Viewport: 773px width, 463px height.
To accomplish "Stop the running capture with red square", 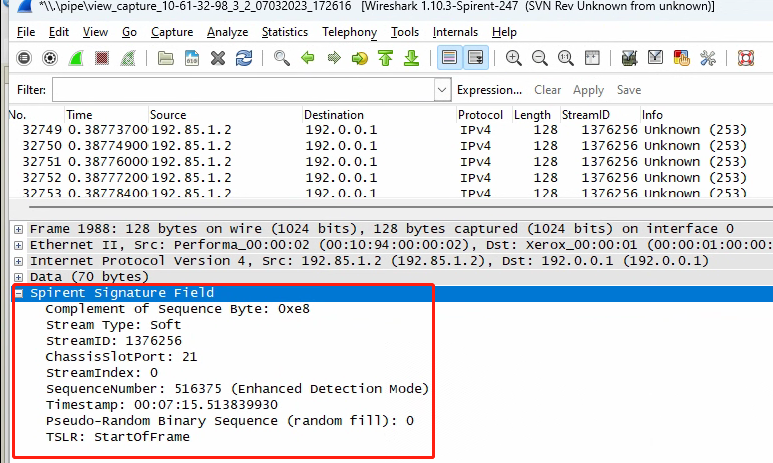I will (x=101, y=58).
